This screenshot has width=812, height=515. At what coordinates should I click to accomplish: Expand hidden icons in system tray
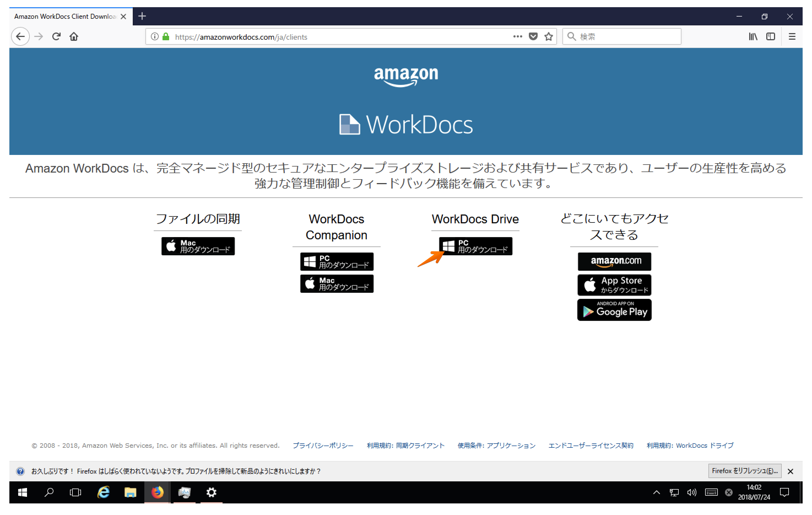(657, 493)
